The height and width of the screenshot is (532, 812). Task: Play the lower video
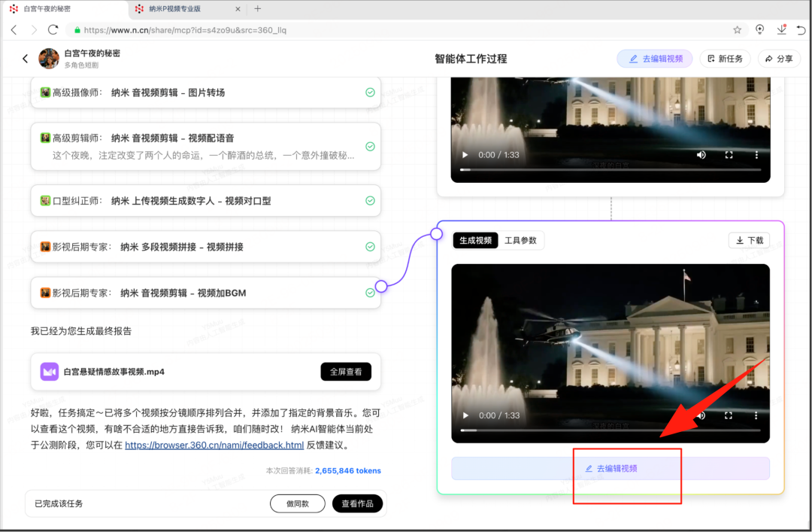point(465,415)
